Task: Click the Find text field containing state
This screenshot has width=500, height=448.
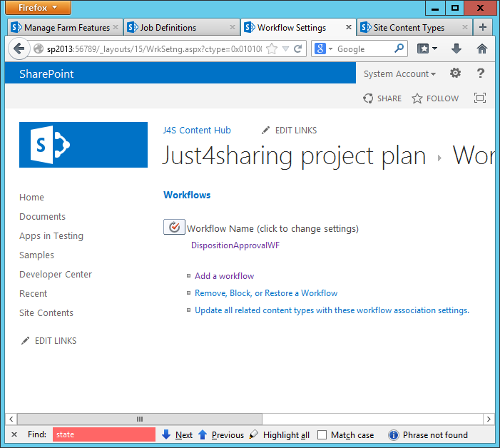Action: click(104, 434)
